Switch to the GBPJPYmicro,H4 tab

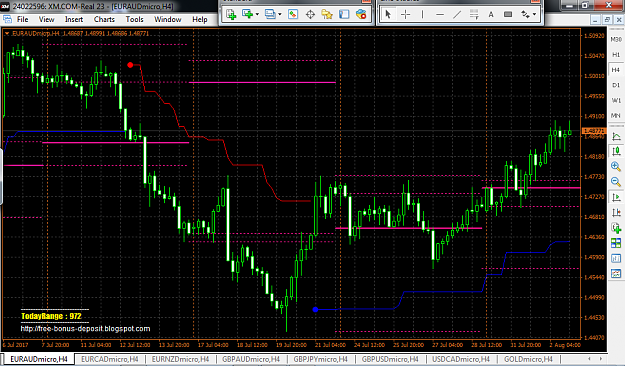(320, 359)
